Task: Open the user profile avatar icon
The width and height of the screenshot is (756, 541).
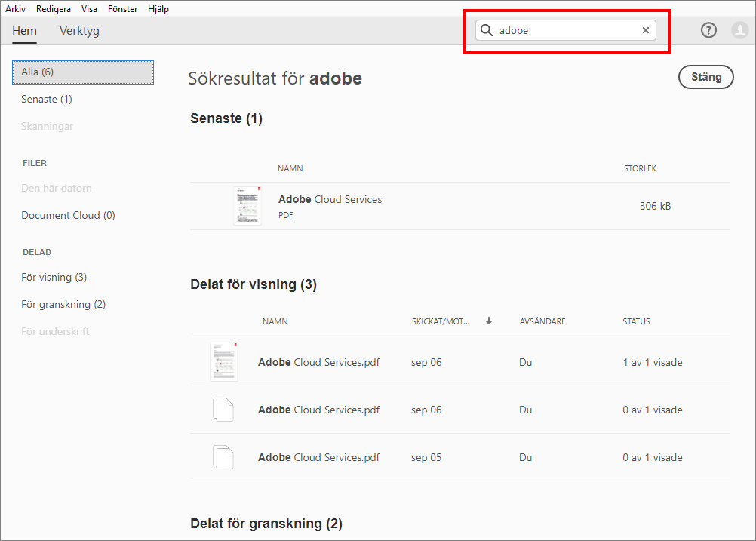Action: click(x=739, y=30)
